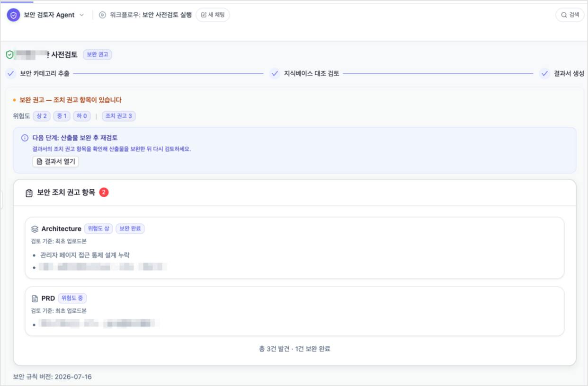Screen dimensions: 588x386
Task: Open the 보안 검토자 Agent dropdown chevron
Action: click(x=81, y=15)
